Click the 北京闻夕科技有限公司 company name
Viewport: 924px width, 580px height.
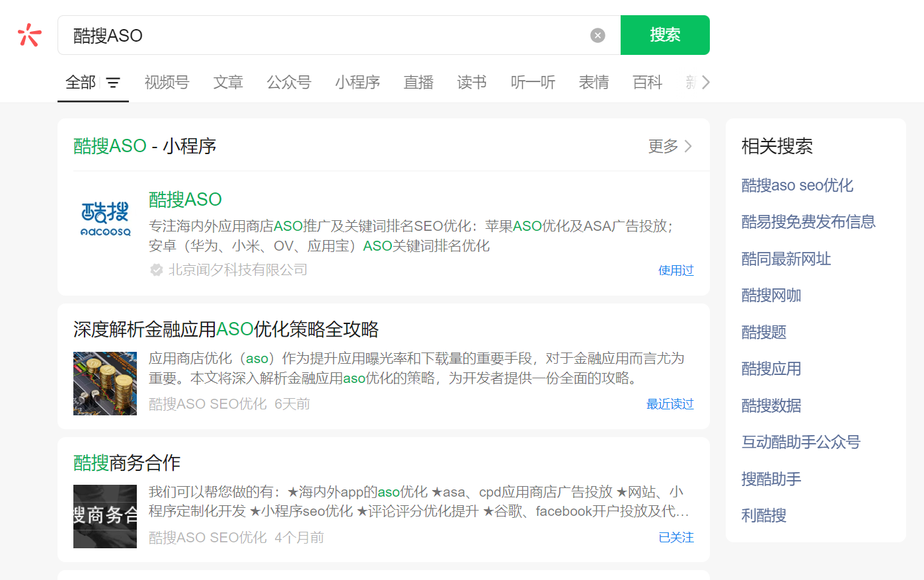(x=238, y=270)
